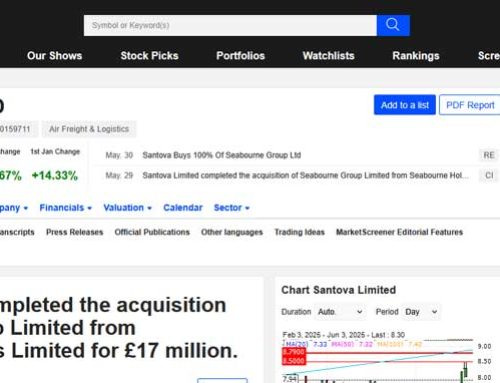Viewport: 500px width, 383px height.
Task: Focus the Symbol or Keyword search field
Action: pyautogui.click(x=230, y=25)
